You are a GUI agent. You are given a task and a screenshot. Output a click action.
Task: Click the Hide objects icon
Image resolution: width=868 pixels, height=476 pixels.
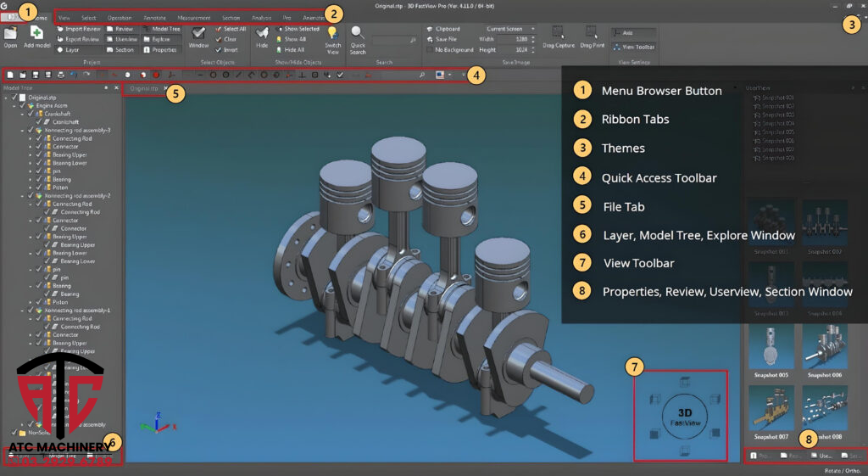tap(263, 34)
